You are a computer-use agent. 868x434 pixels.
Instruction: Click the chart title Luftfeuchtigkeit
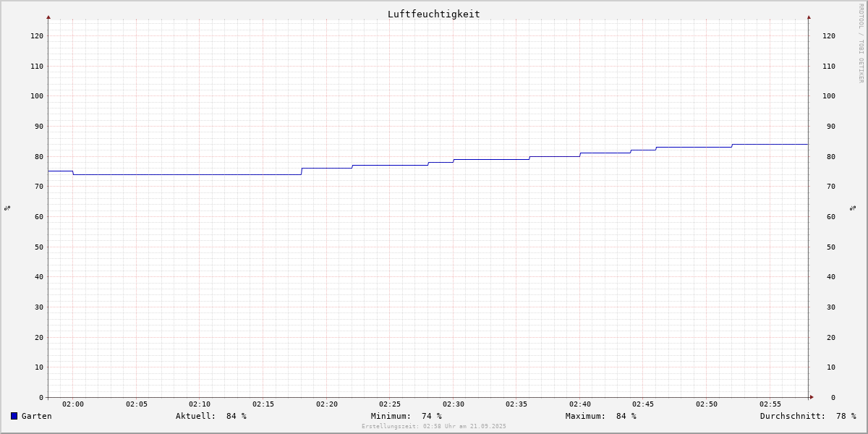[434, 14]
